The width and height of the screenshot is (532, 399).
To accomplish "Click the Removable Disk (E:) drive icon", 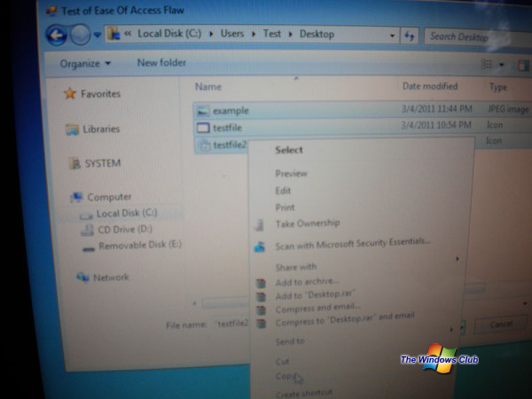I will click(89, 249).
